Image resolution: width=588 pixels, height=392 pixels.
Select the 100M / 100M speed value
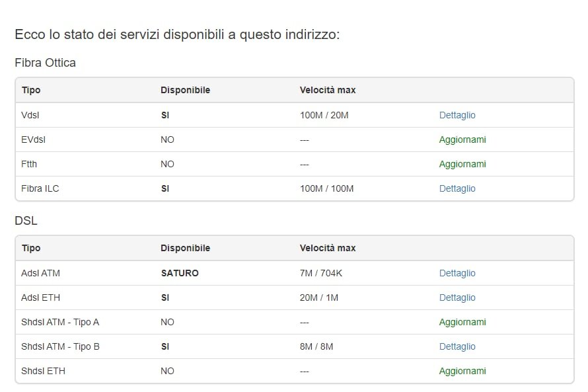326,188
